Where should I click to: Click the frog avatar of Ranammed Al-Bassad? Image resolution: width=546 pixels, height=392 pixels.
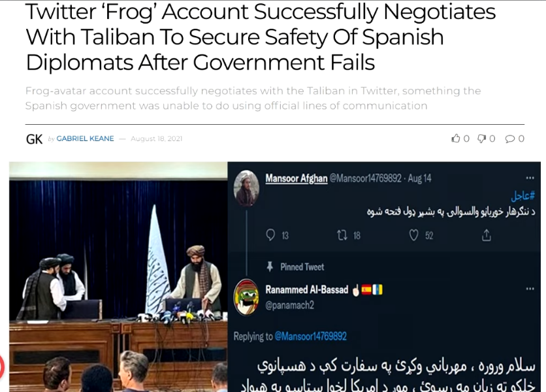click(246, 297)
